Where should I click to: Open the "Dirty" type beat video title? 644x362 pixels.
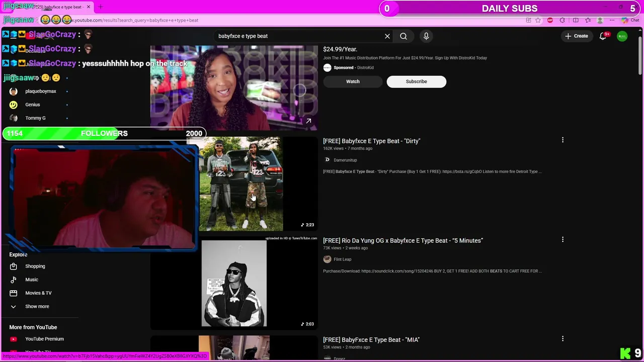[x=372, y=141]
